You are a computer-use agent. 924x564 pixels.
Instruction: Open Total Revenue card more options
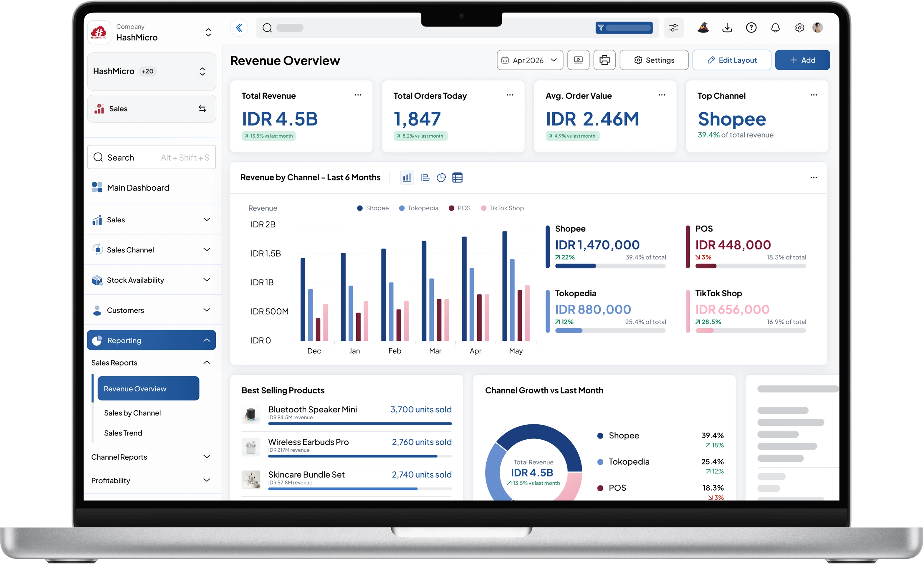point(358,95)
